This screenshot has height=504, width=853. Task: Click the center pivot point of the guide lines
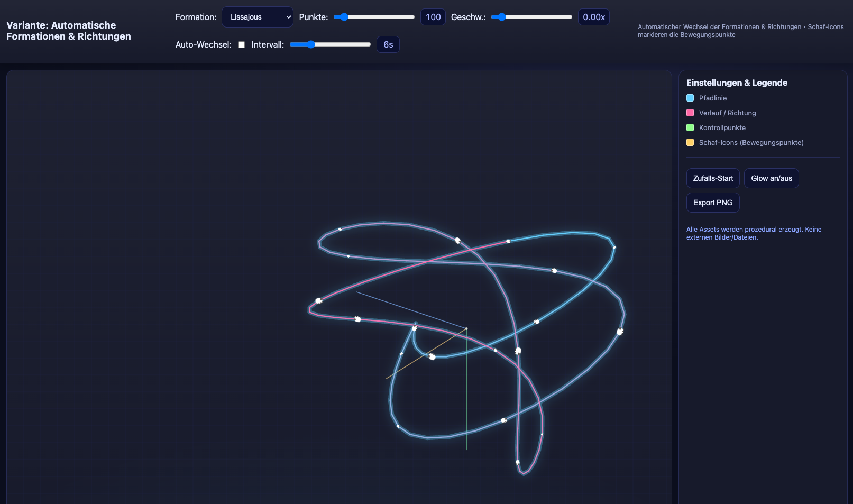(x=466, y=329)
